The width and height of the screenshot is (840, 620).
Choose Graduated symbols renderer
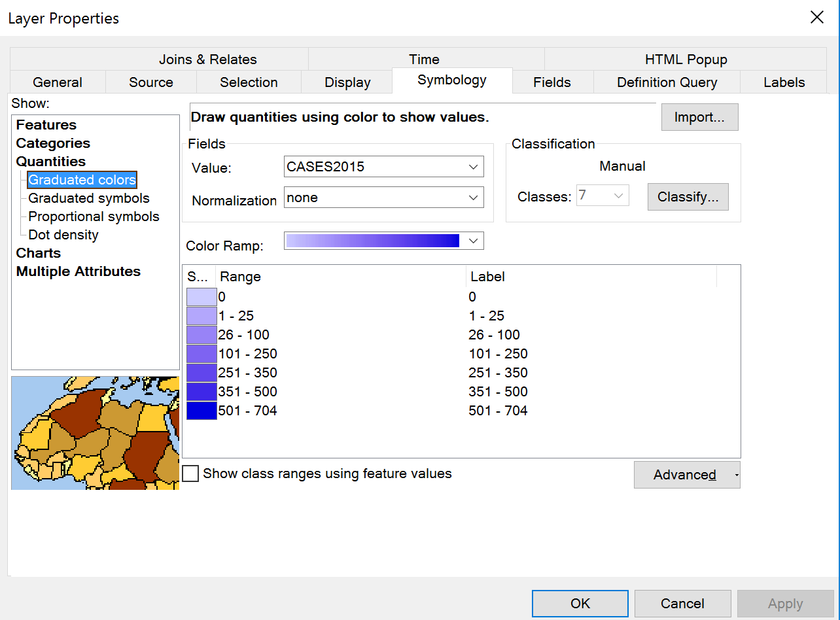click(89, 198)
